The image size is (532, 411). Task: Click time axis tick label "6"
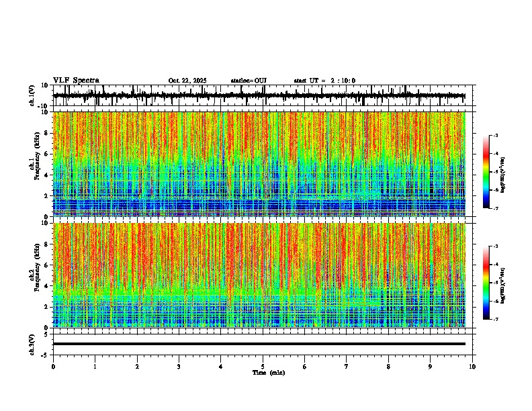pyautogui.click(x=305, y=367)
